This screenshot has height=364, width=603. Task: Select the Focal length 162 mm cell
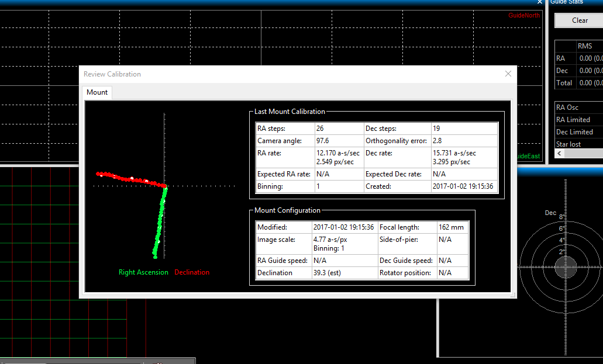coord(452,227)
